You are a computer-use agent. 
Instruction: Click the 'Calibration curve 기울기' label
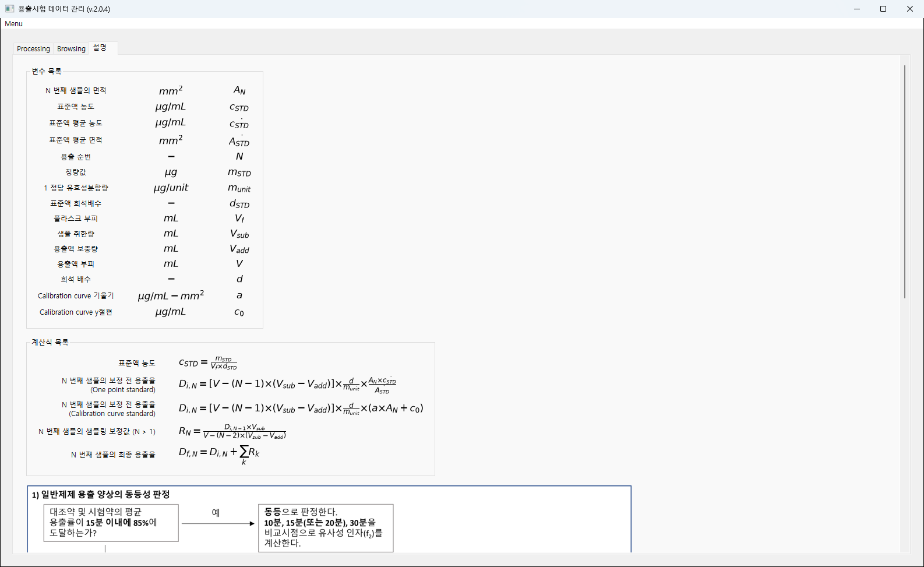[76, 295]
